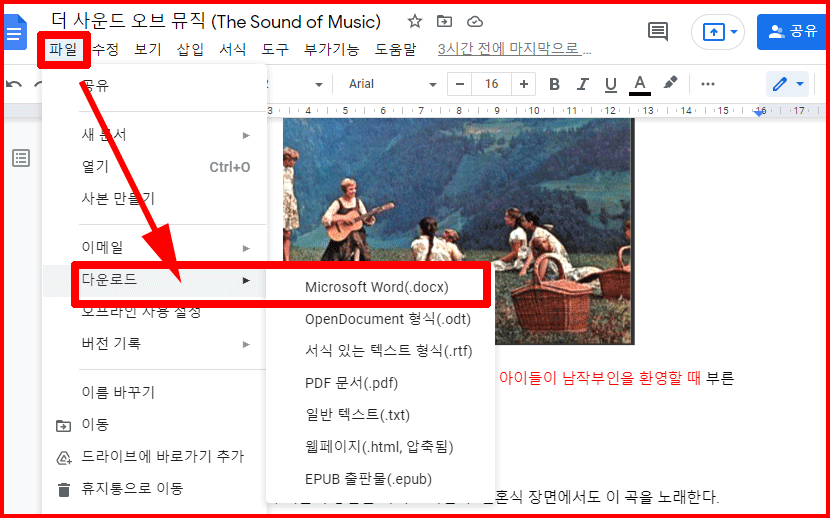
Task: Expand the present button dropdown arrow
Action: point(734,32)
